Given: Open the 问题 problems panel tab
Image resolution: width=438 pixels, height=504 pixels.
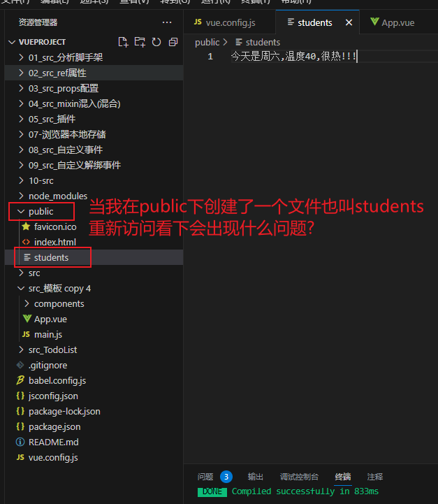Looking at the screenshot, I should coord(205,477).
